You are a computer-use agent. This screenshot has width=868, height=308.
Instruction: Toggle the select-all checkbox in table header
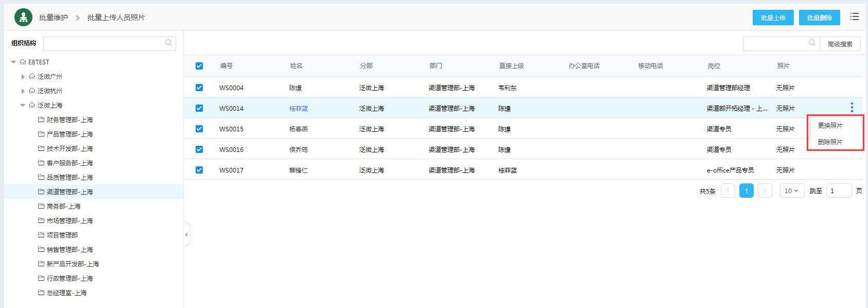(x=199, y=66)
